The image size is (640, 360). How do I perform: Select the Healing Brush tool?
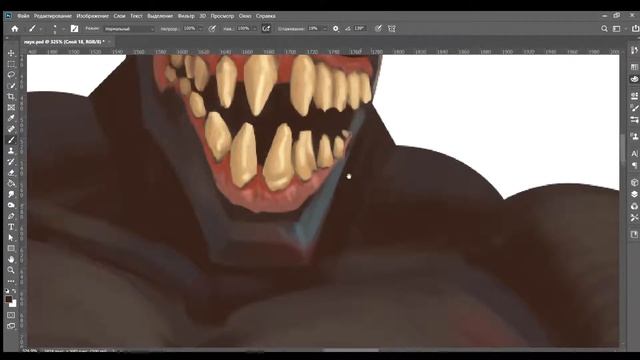point(11,129)
